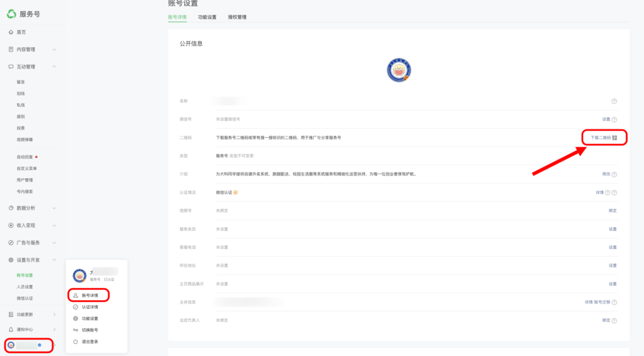Click 绑定 in the 视频号 row
Image resolution: width=644 pixels, height=356 pixels.
[613, 211]
